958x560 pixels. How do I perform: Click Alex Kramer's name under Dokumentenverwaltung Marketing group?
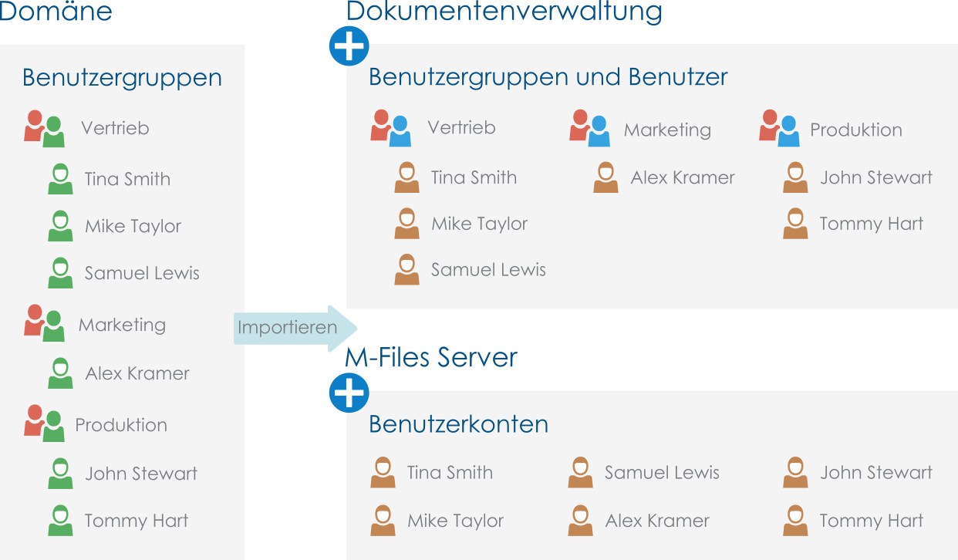coord(682,177)
